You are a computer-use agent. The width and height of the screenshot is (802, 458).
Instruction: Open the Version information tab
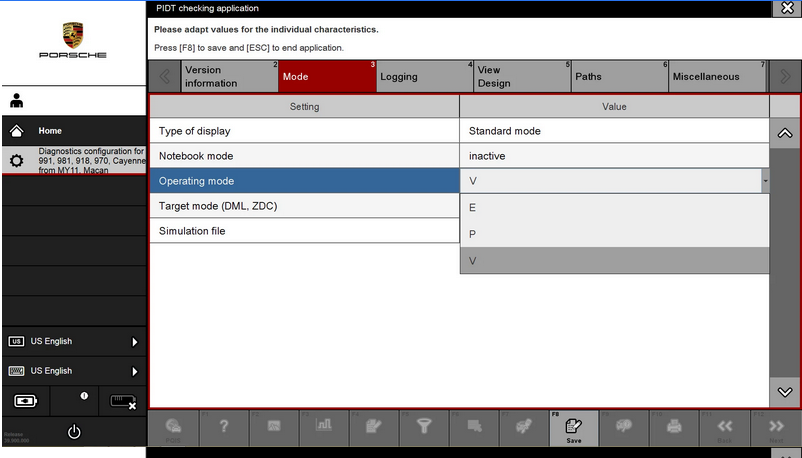click(228, 77)
